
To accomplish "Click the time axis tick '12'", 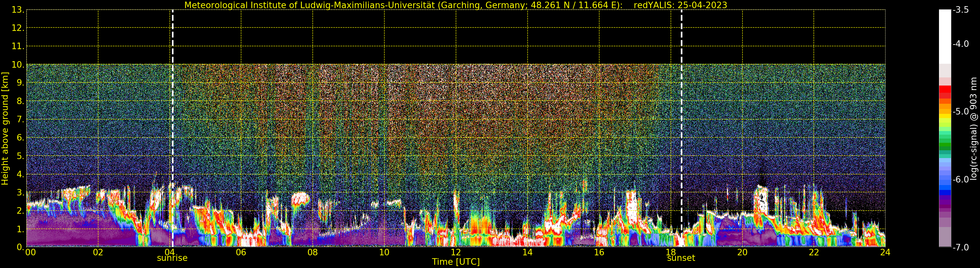I will pyautogui.click(x=456, y=252).
